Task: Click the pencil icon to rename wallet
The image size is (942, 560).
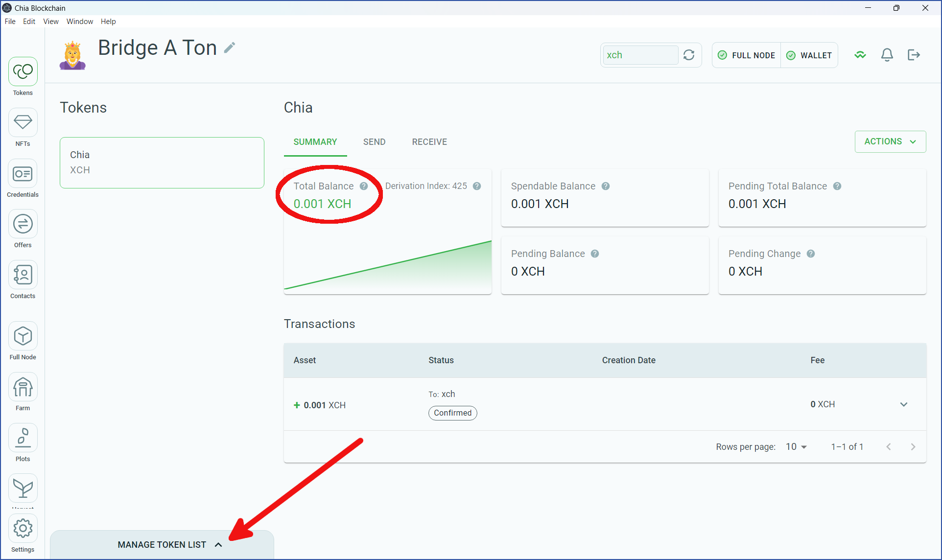Action: 230,47
